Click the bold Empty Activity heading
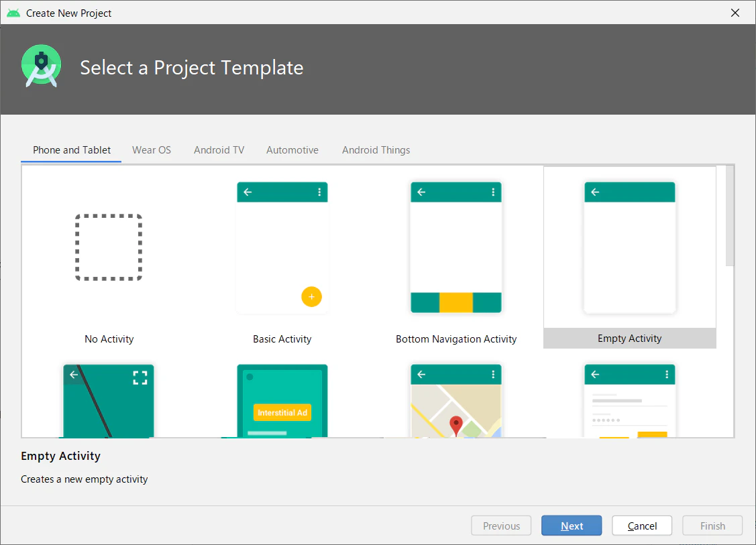Image resolution: width=756 pixels, height=545 pixels. click(61, 456)
